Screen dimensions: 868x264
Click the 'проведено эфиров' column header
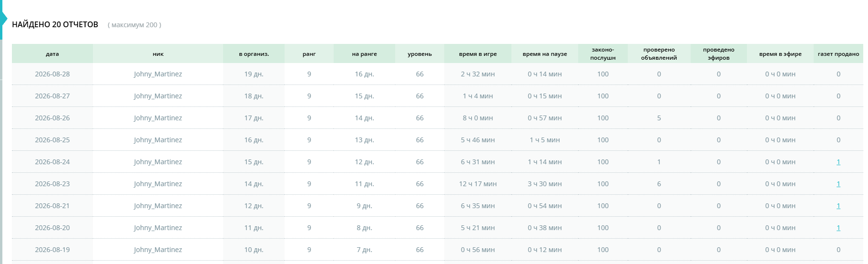[719, 54]
